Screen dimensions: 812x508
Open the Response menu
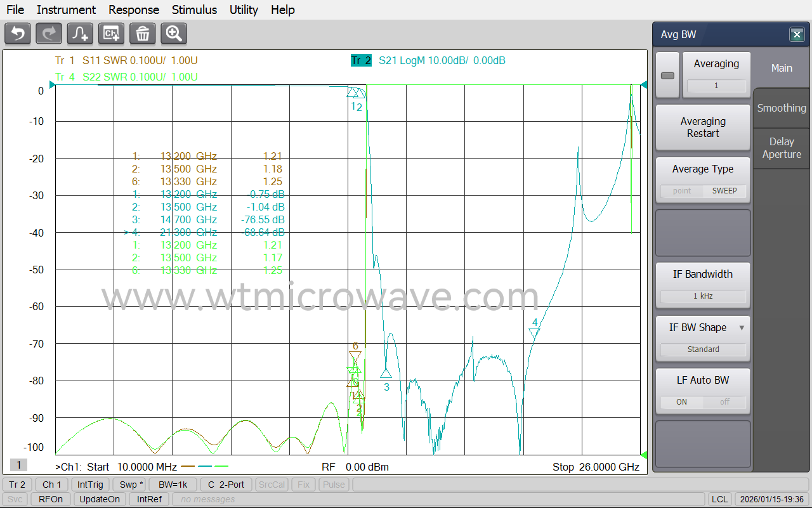134,10
